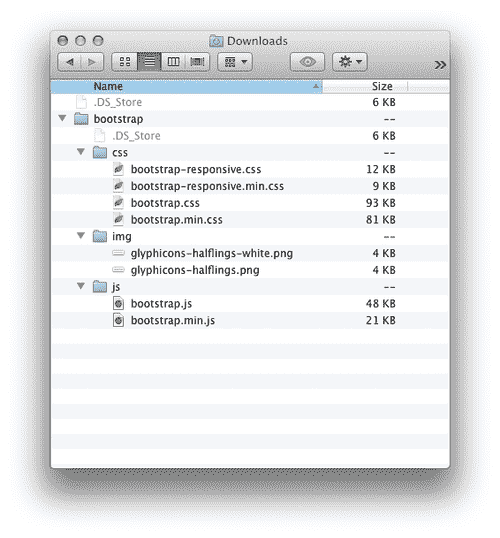
Task: Select the glyphicons-halflings-white.png file name
Action: (212, 254)
